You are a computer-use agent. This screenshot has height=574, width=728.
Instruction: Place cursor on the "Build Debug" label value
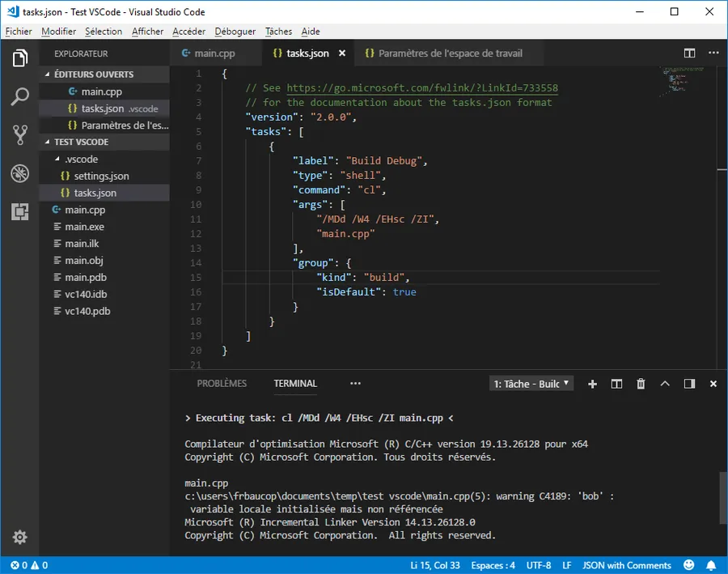(384, 161)
